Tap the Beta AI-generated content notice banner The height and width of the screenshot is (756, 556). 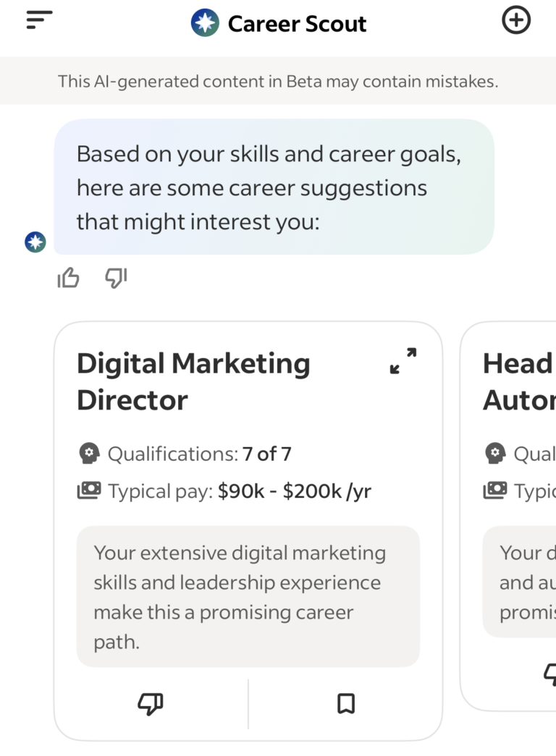point(278,81)
